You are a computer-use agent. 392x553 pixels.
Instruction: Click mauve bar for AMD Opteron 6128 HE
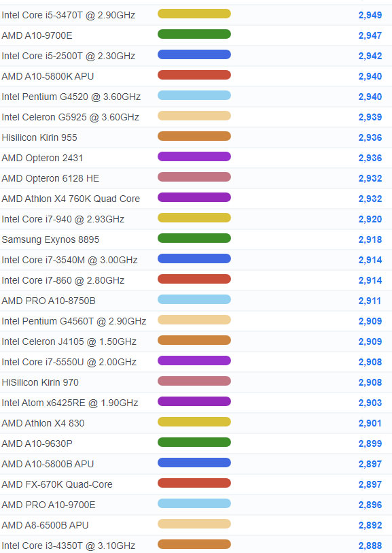pyautogui.click(x=194, y=177)
